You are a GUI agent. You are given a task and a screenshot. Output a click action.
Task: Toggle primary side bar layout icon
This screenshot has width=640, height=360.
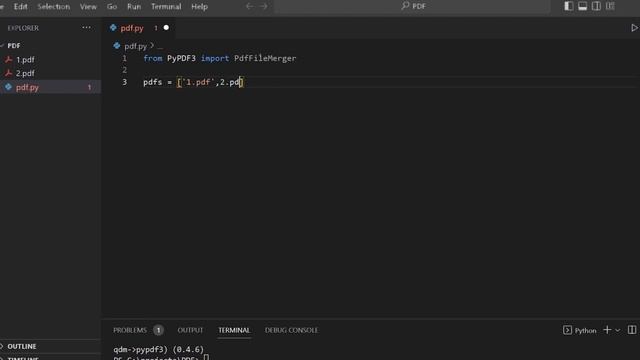point(569,6)
